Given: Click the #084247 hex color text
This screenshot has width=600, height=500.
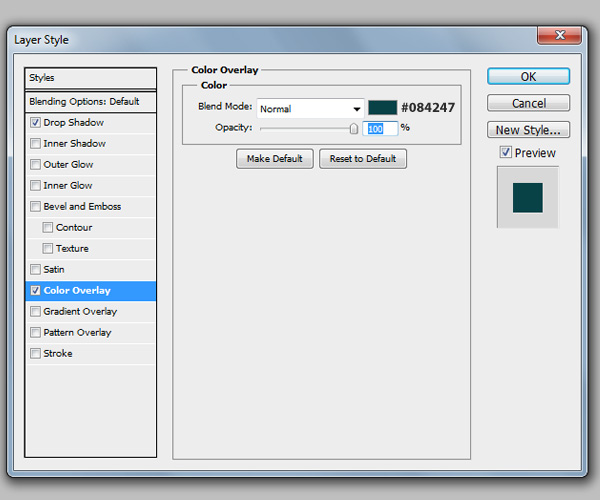Looking at the screenshot, I should tap(428, 107).
